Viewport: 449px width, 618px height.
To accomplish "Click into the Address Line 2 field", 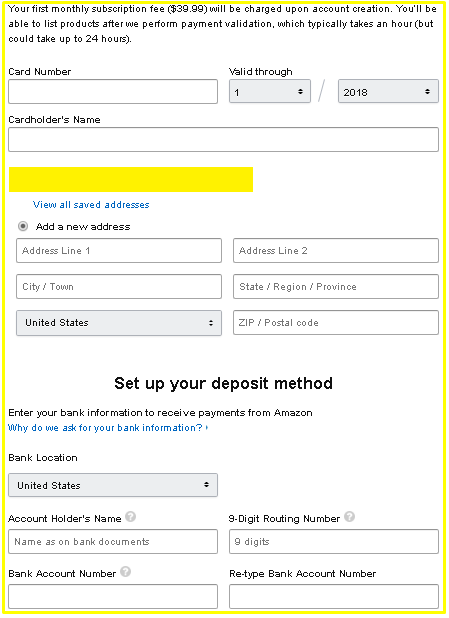I will click(x=336, y=250).
